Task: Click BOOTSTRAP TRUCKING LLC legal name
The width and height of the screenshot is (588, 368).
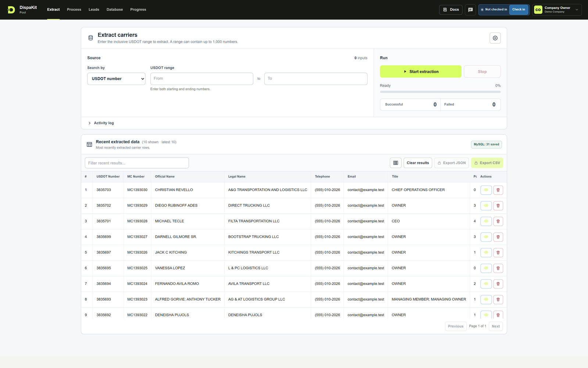Action: [x=253, y=237]
